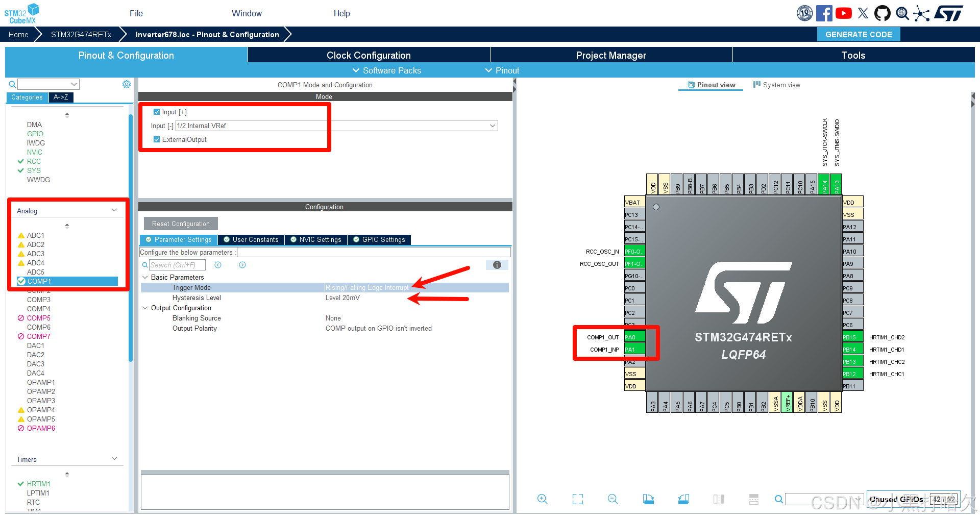Expand the Software Packs menu
The width and height of the screenshot is (980, 519).
pos(386,70)
